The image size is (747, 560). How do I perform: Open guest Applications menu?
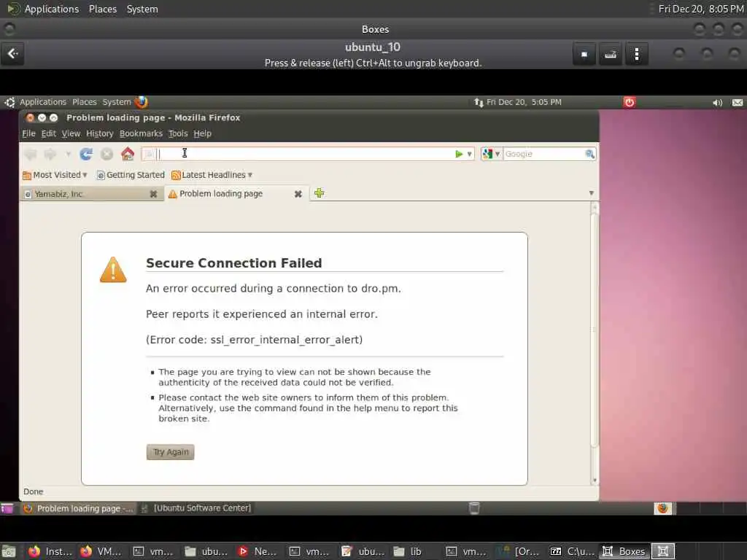43,102
